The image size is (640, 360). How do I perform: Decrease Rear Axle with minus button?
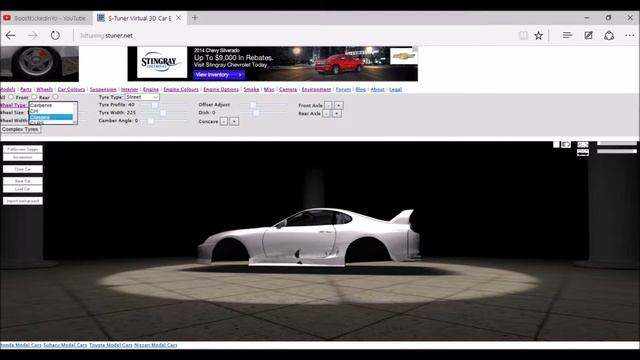tap(326, 113)
